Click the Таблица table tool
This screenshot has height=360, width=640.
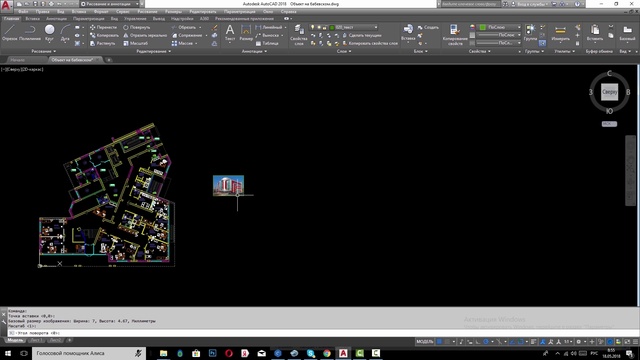(267, 43)
